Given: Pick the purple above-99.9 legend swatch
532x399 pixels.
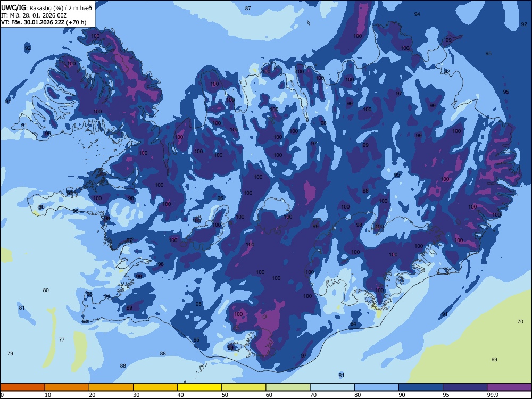Looking at the screenshot, I should tap(509, 387).
